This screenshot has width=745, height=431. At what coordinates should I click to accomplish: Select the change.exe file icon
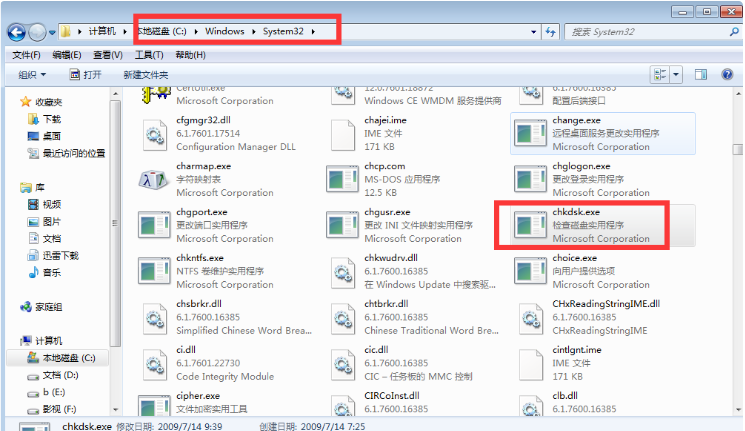pos(530,134)
